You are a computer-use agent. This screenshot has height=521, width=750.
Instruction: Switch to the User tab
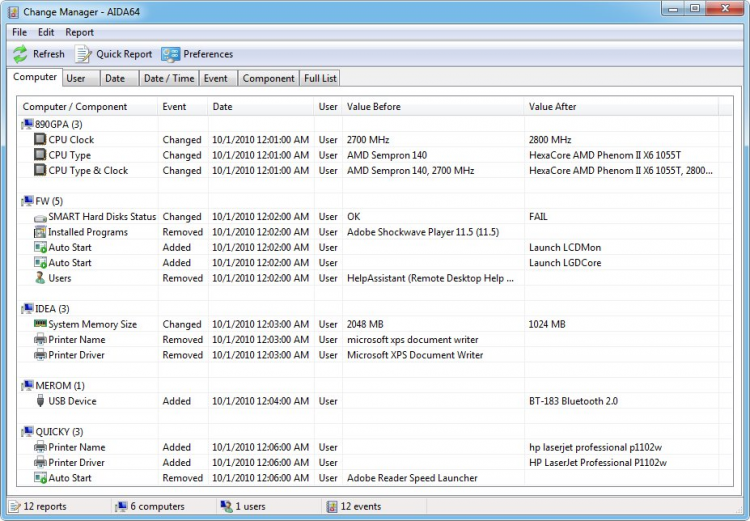[81, 78]
